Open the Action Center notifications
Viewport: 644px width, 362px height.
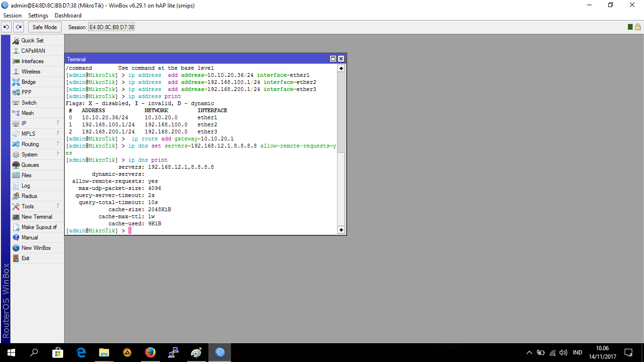pos(628,353)
